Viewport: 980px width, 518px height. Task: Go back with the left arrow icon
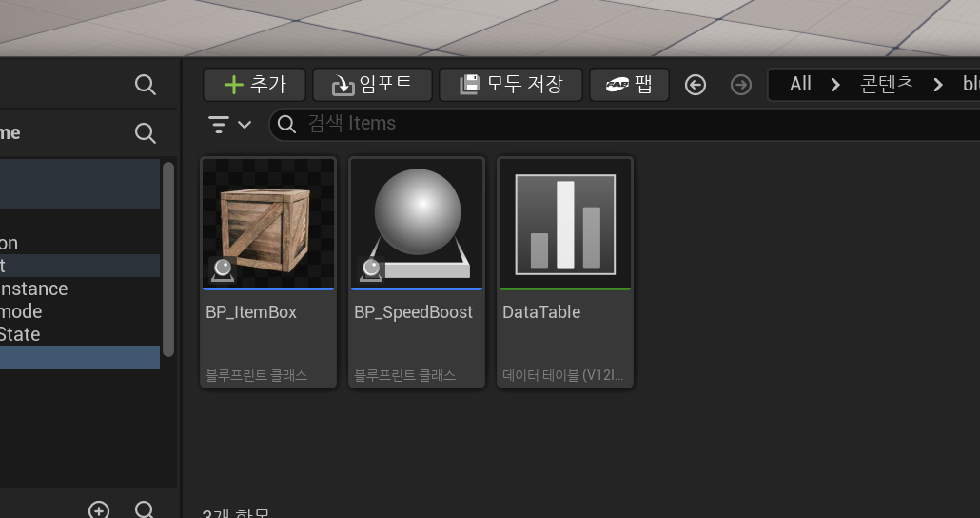coord(695,85)
